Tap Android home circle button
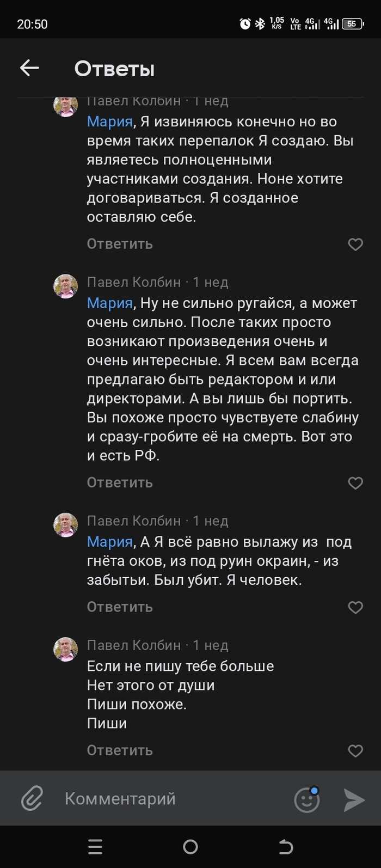The height and width of the screenshot is (868, 381). coord(190,847)
